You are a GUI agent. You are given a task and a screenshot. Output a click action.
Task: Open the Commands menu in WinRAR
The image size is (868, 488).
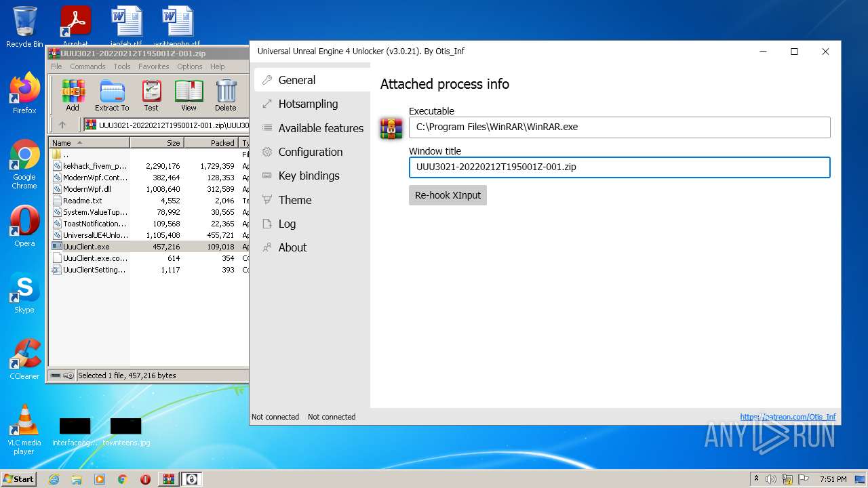pyautogui.click(x=87, y=66)
